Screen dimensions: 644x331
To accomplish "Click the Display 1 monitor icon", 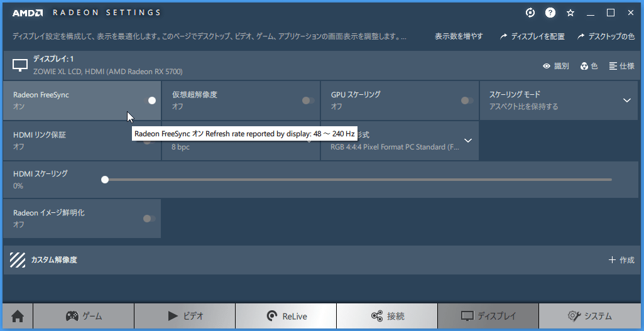I will pyautogui.click(x=20, y=65).
